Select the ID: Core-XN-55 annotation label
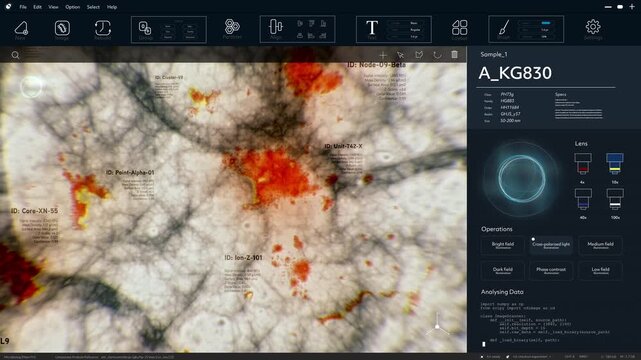Image resolution: width=641 pixels, height=360 pixels. (x=34, y=211)
